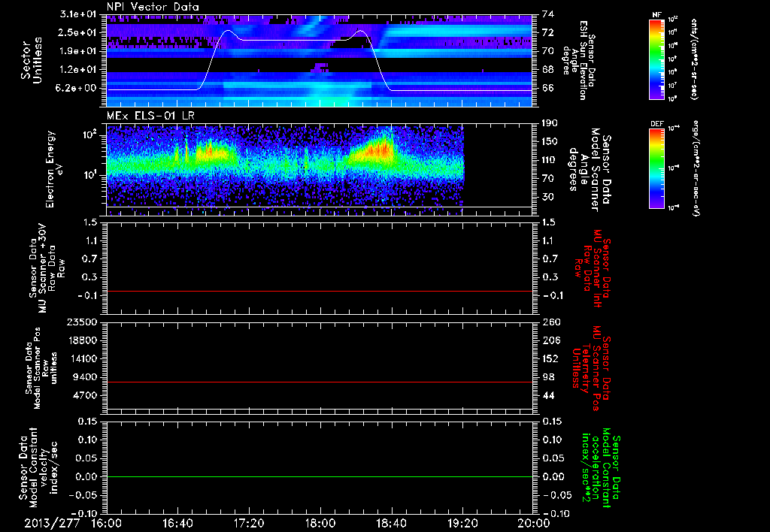Click the 98 telemetry tick label
The width and height of the screenshot is (770, 532).
click(548, 377)
